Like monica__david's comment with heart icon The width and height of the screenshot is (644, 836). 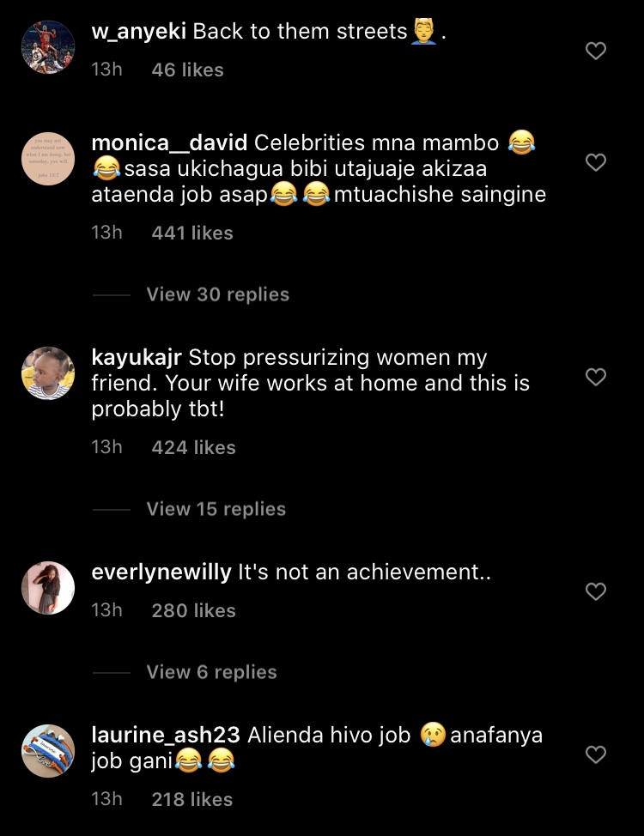click(x=595, y=162)
